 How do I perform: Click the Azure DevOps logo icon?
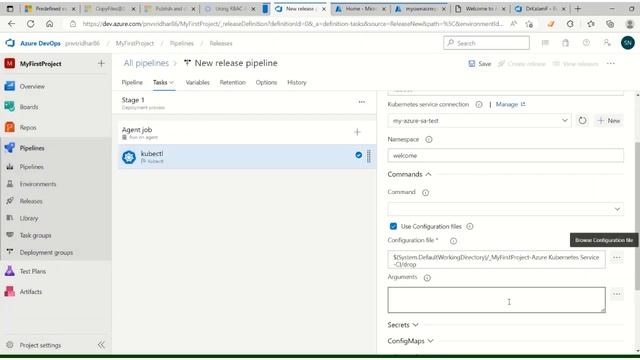10,43
